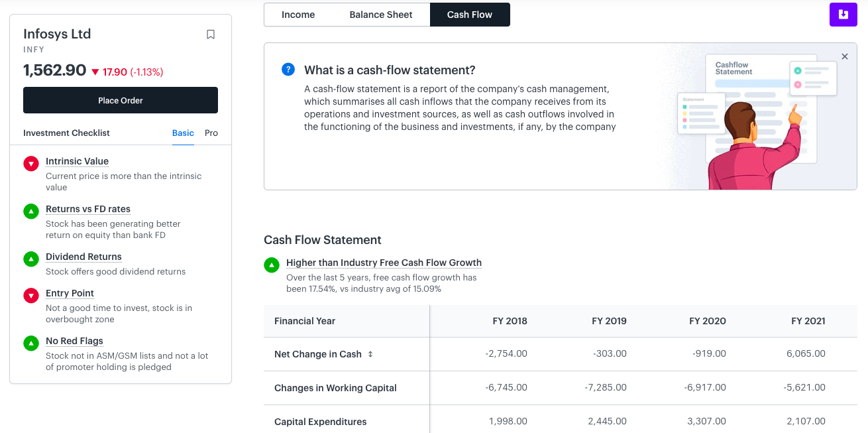Open the Dividend Returns link
The height and width of the screenshot is (433, 868).
coord(83,257)
